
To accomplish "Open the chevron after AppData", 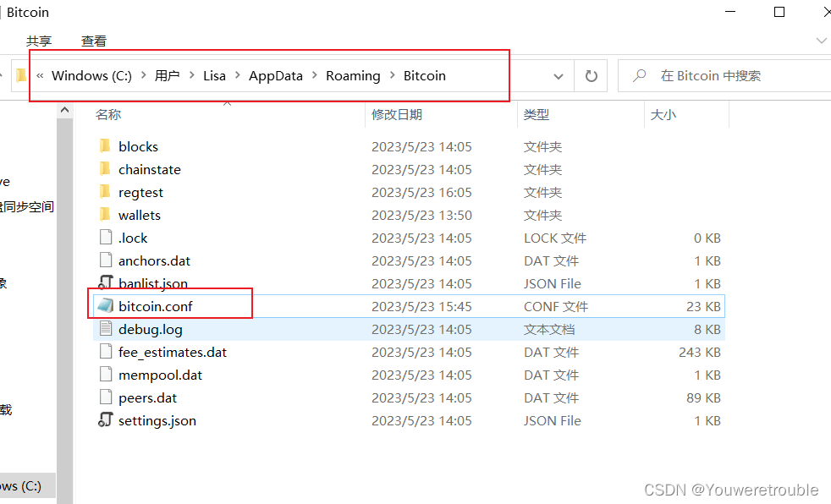I will pyautogui.click(x=314, y=76).
